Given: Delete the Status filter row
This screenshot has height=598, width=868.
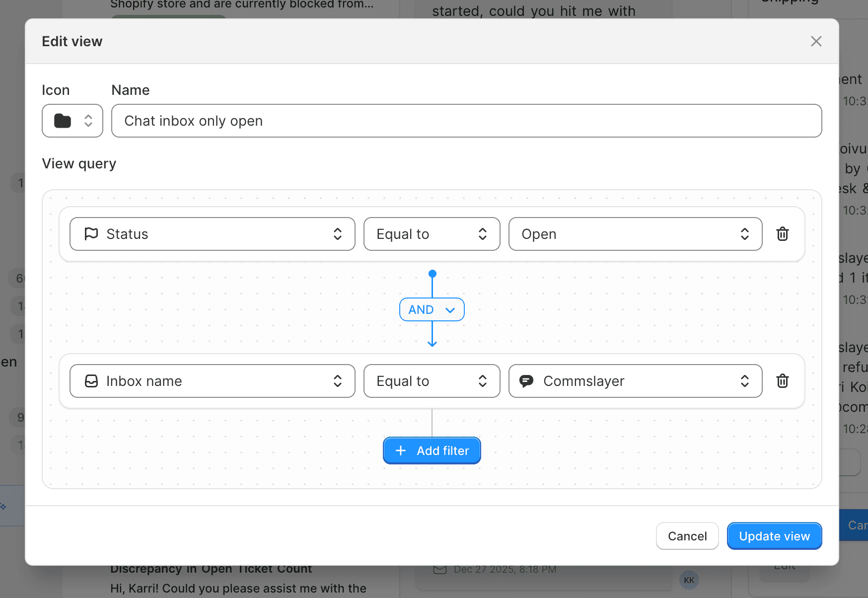Looking at the screenshot, I should [x=783, y=234].
